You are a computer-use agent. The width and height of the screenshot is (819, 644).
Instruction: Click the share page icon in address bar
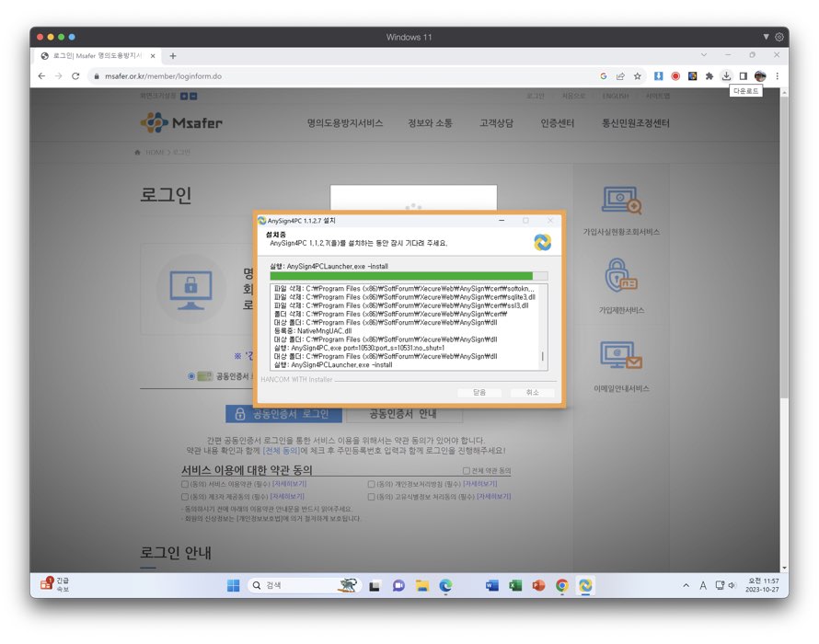click(620, 76)
